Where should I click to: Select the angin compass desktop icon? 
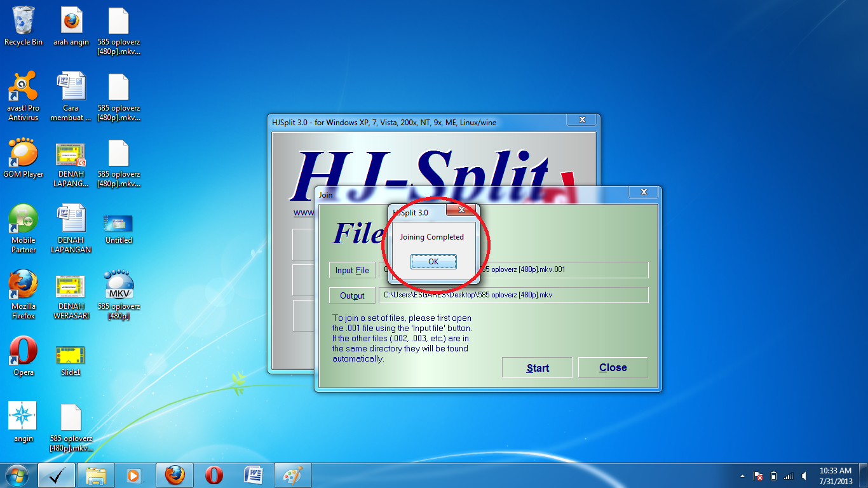coord(24,422)
